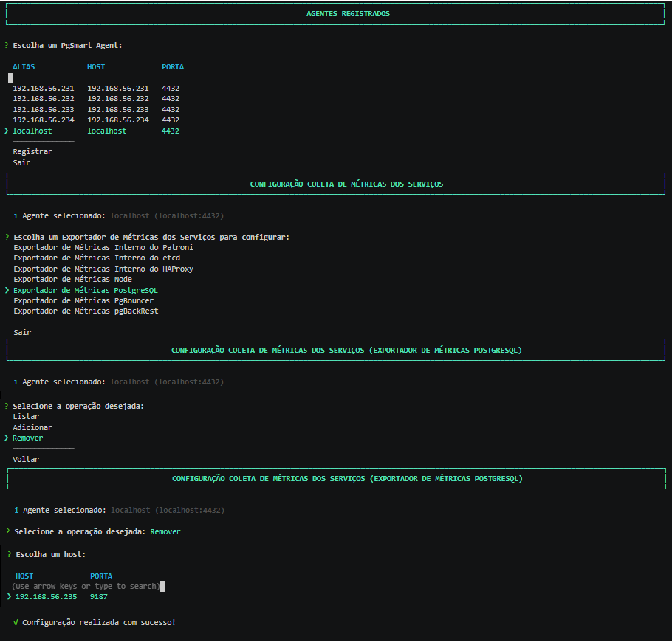Select the highlighted Remover operation
This screenshot has width=672, height=642.
click(28, 438)
